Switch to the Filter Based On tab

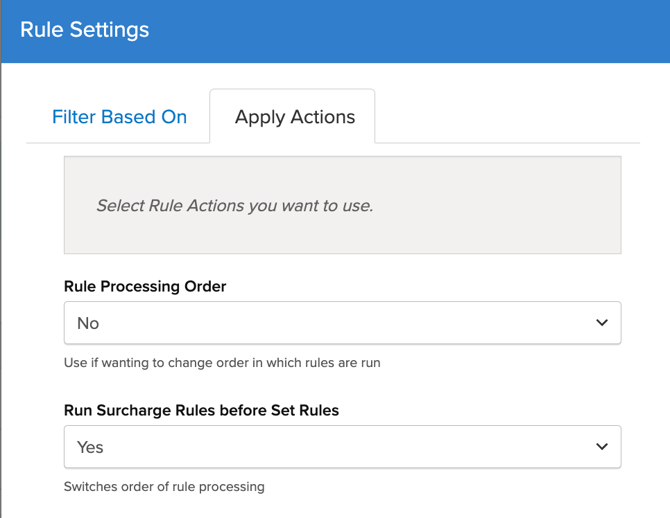[119, 117]
